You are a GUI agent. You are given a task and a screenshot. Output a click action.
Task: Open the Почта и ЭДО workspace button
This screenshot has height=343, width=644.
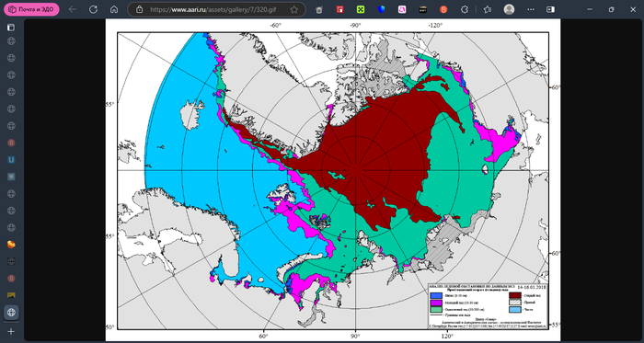(x=31, y=9)
